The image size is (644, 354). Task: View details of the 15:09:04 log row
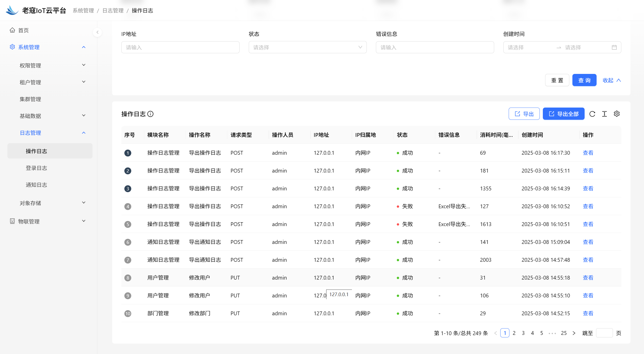pos(588,242)
